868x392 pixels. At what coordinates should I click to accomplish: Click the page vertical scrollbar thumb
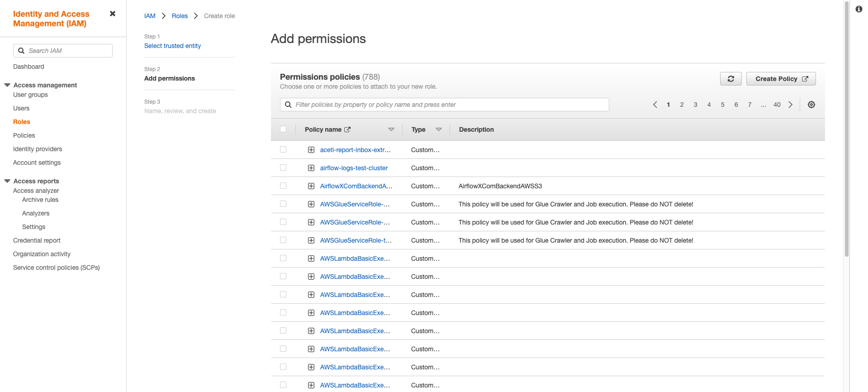846,129
